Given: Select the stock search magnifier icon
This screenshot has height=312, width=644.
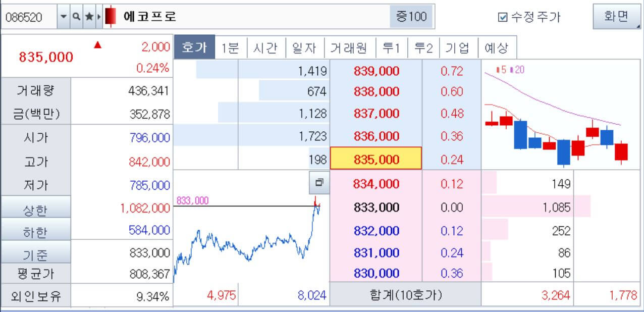Looking at the screenshot, I should (76, 16).
